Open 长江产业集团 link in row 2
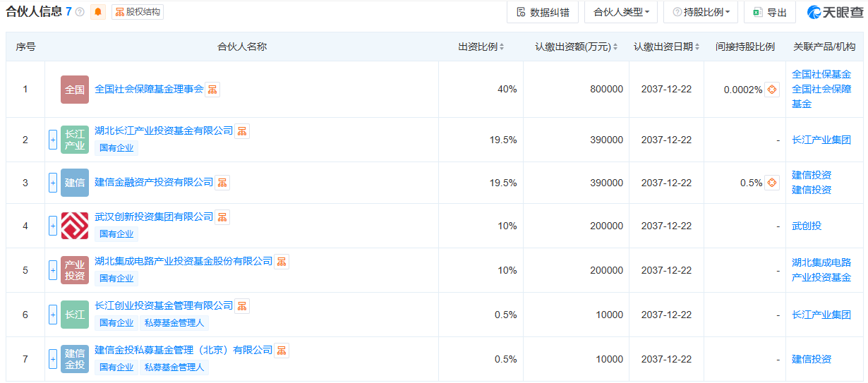868x383 pixels. pos(821,140)
